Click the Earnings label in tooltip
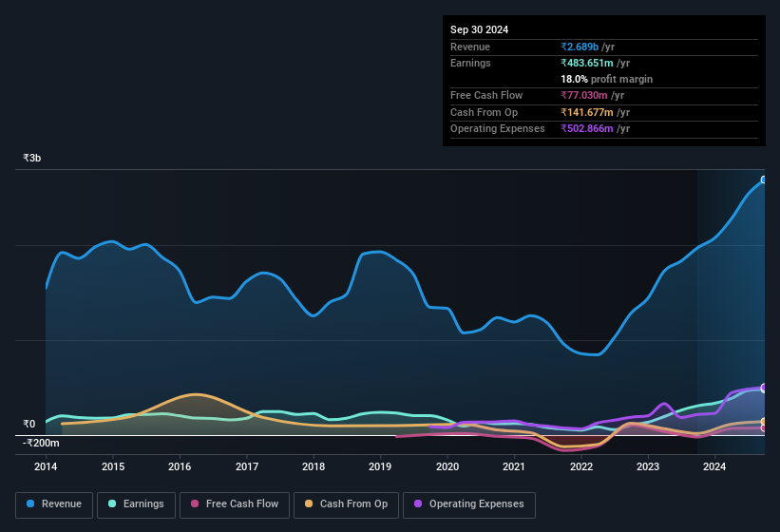780x532 pixels. click(x=470, y=63)
